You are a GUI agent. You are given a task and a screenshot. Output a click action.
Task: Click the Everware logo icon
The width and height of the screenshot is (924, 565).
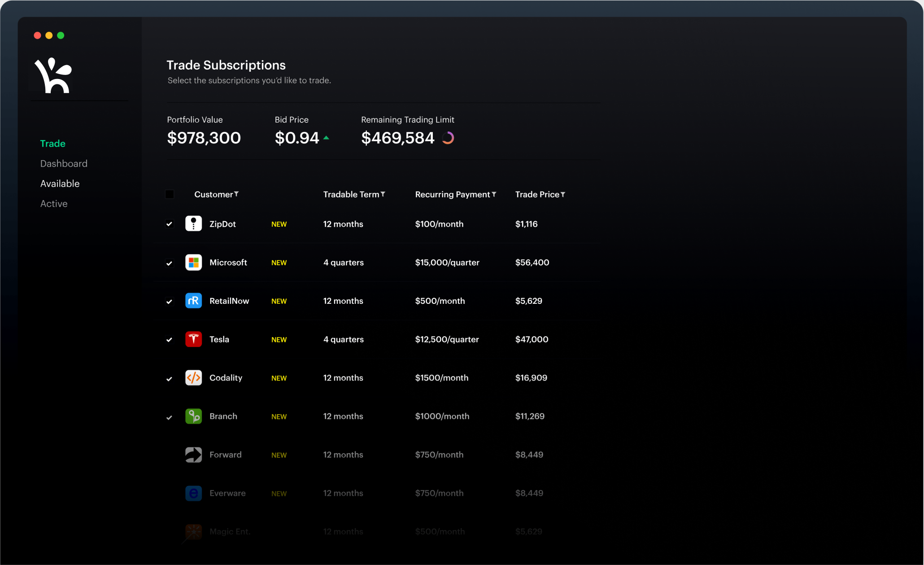click(193, 493)
